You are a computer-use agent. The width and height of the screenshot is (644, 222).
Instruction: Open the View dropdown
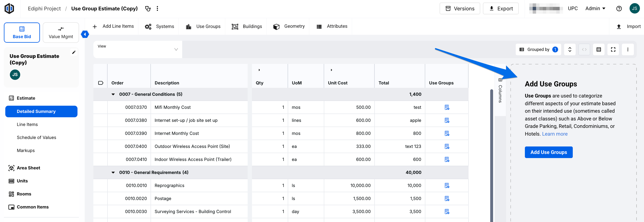coord(138,49)
